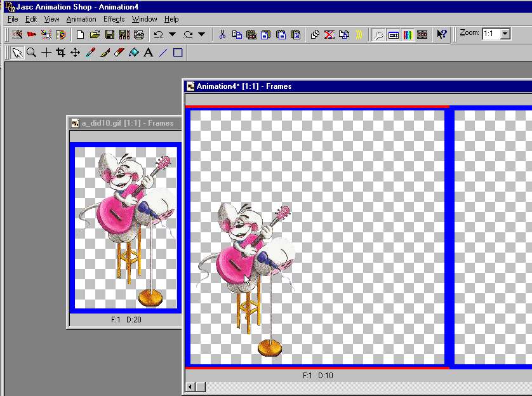
Task: Click the Open file folder icon
Action: 95,34
